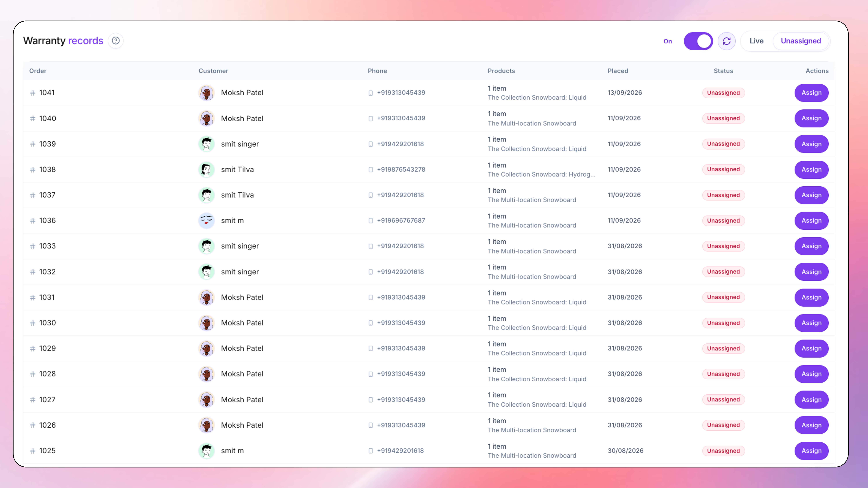Click the avatar in order 1040 row

coord(207,118)
